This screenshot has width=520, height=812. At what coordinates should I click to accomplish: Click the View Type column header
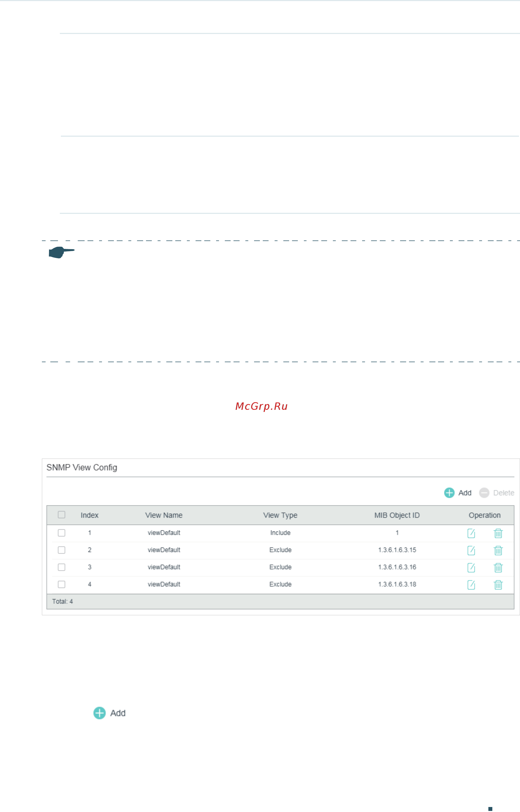[x=280, y=515]
